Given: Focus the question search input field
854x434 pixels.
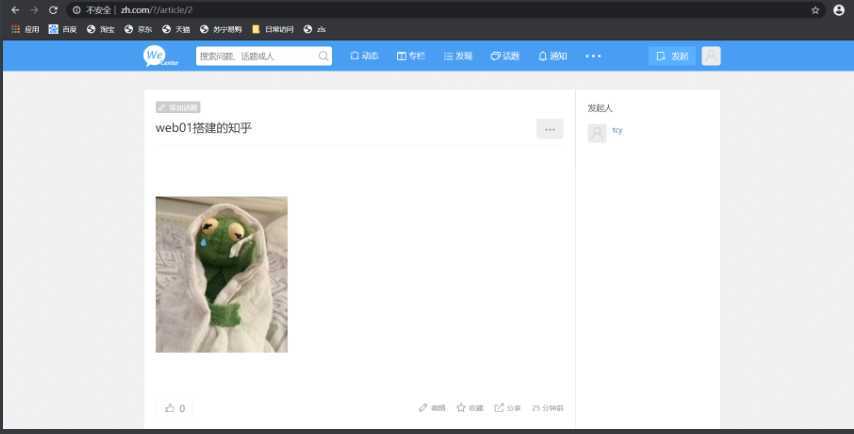Looking at the screenshot, I should coord(264,56).
